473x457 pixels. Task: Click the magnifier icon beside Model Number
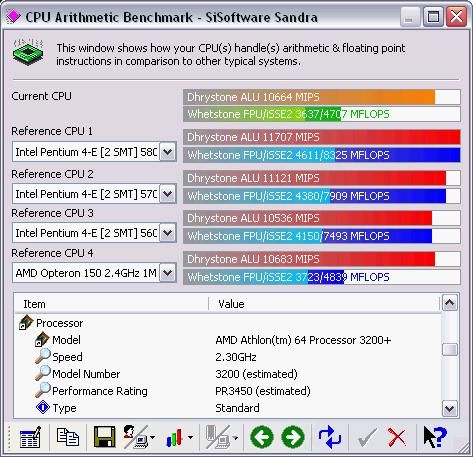[43, 373]
